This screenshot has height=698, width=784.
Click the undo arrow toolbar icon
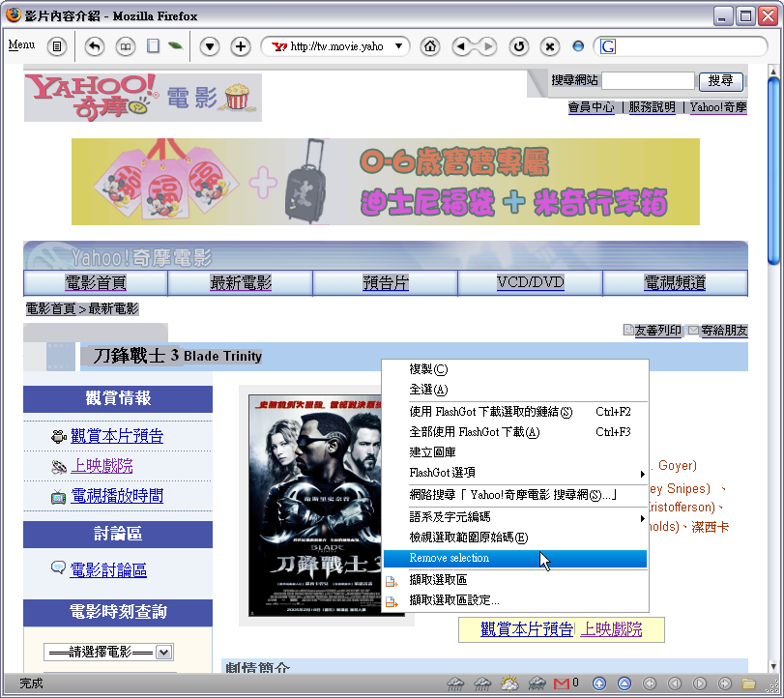click(95, 46)
